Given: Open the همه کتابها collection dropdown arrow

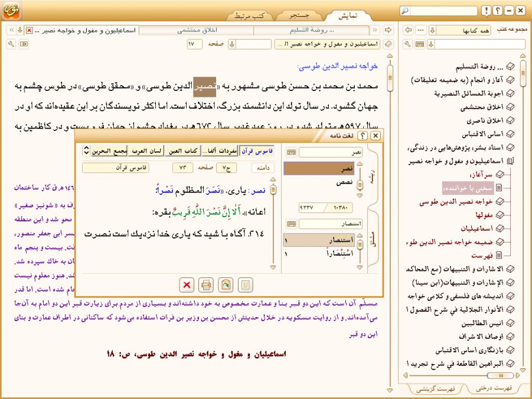Looking at the screenshot, I should [x=432, y=30].
